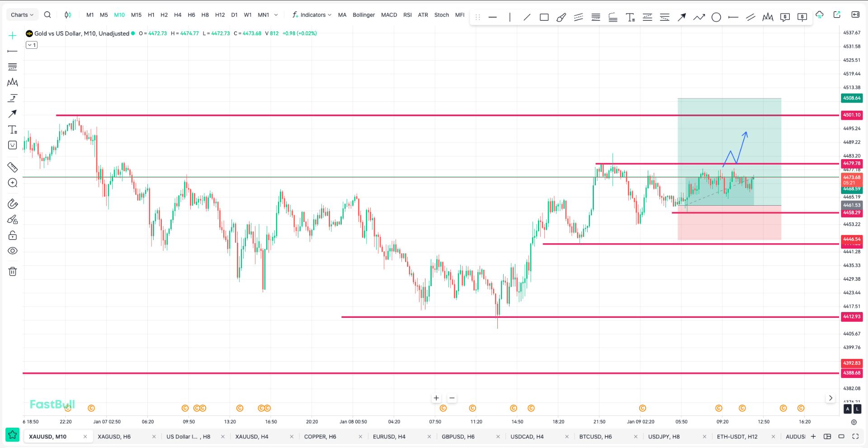Click the 4501.10 price level label

click(851, 115)
